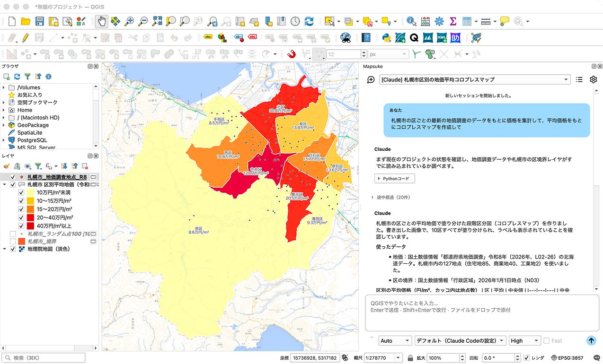The width and height of the screenshot is (603, 364).
Task: Open the High effort dropdown
Action: [525, 340]
